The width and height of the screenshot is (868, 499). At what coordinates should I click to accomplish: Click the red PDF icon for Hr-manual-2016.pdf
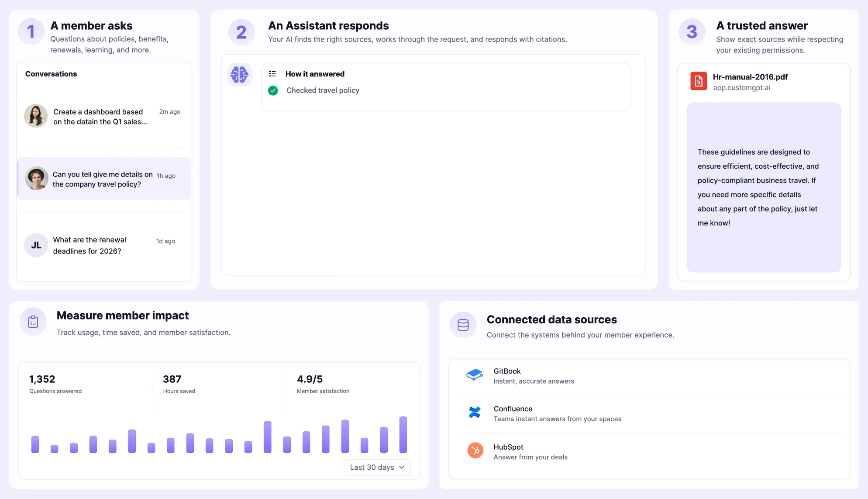pos(698,81)
